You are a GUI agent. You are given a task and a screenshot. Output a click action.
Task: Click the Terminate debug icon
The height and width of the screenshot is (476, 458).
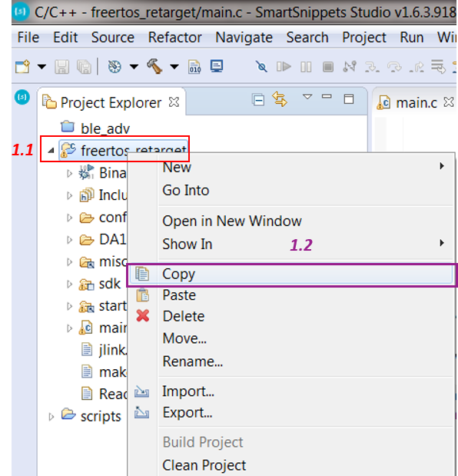tap(328, 67)
